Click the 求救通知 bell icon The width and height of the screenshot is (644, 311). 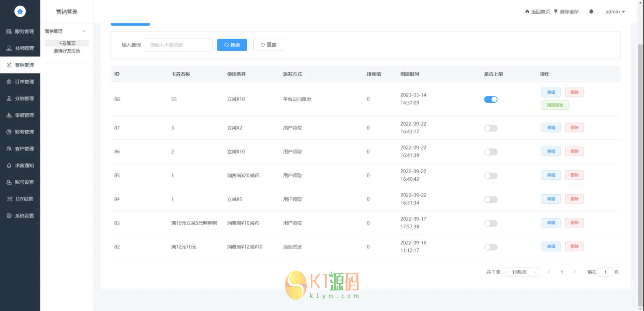coord(9,166)
